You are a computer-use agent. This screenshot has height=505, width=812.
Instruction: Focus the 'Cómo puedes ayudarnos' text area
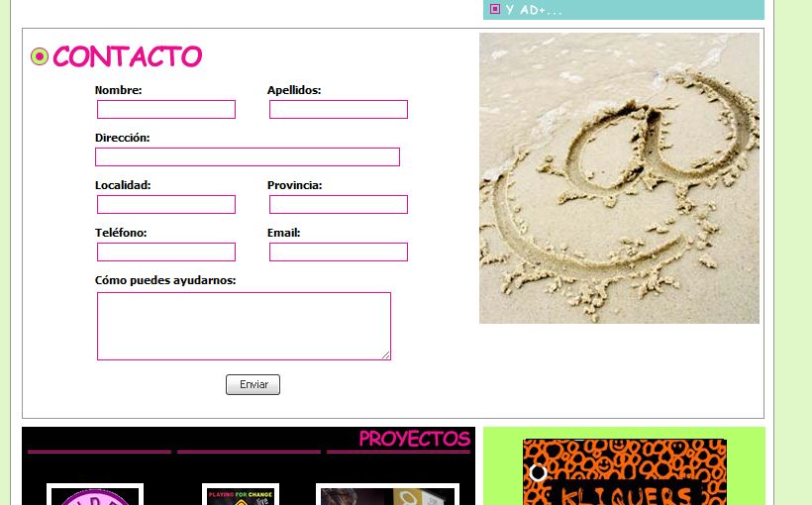pyautogui.click(x=244, y=326)
